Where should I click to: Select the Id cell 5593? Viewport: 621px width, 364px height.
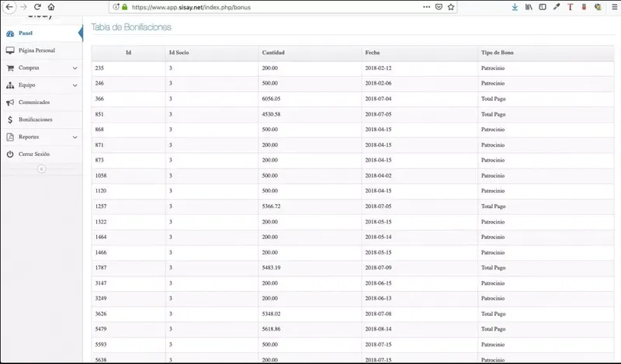pos(101,344)
